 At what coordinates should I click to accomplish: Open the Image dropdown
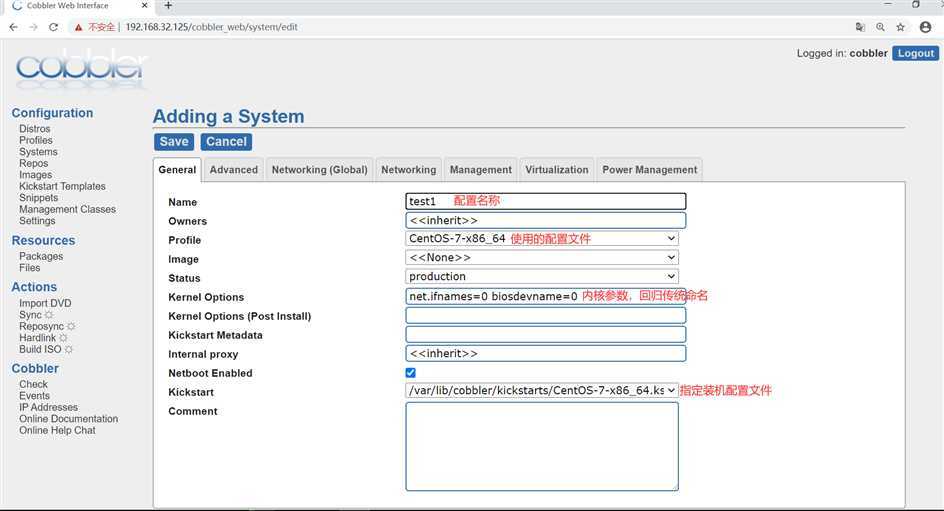542,258
